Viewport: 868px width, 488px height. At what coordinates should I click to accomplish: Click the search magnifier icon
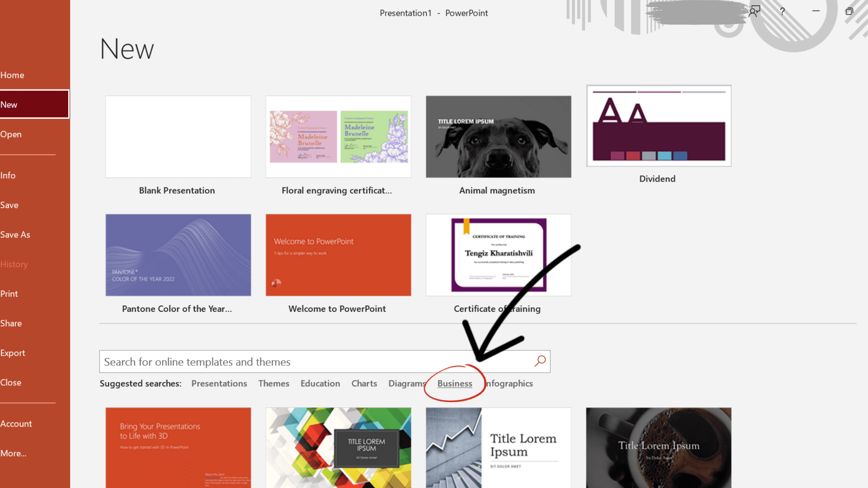(540, 361)
